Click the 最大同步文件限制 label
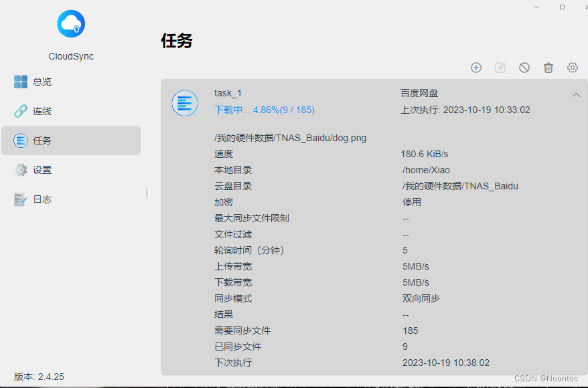The height and width of the screenshot is (388, 588). pos(252,218)
